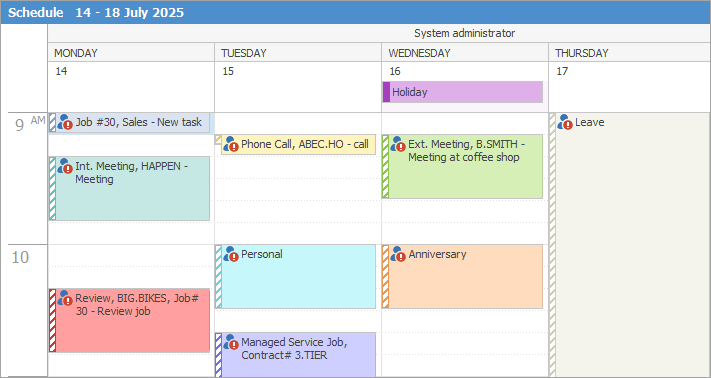Click the user alert icon on Anniversary appointment
711x378 pixels.
398,254
